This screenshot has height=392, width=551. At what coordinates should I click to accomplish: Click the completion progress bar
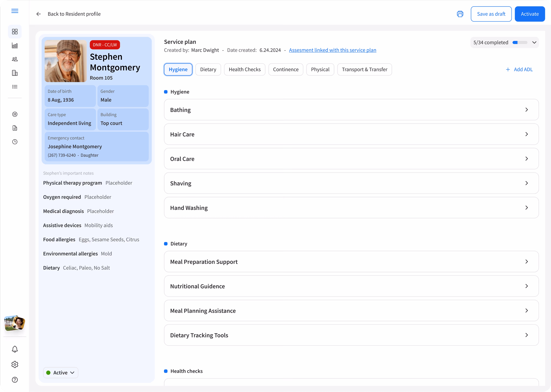click(520, 42)
